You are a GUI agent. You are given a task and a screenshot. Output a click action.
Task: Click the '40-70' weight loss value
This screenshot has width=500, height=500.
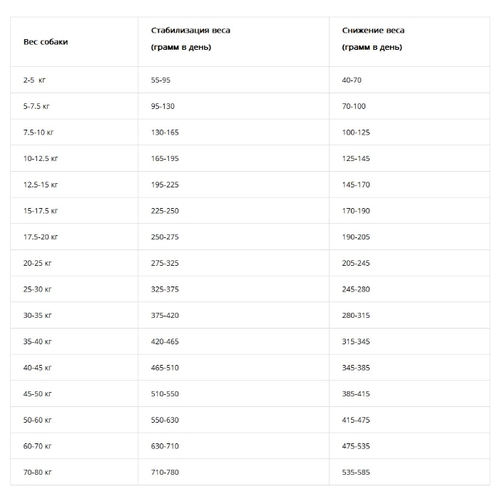coord(351,80)
